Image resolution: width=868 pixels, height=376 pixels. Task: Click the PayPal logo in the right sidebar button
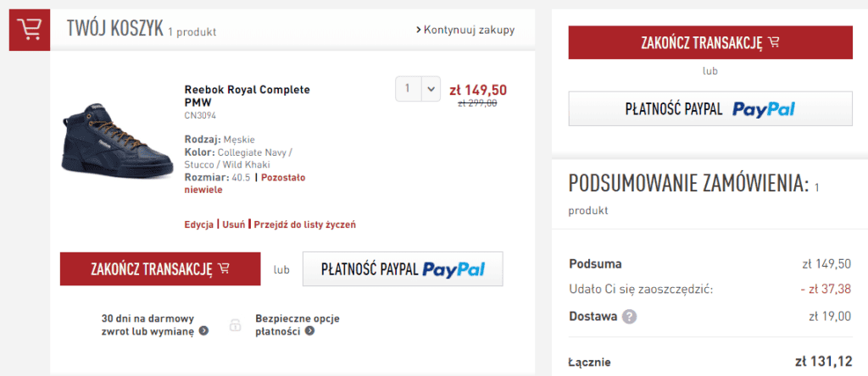click(x=763, y=109)
